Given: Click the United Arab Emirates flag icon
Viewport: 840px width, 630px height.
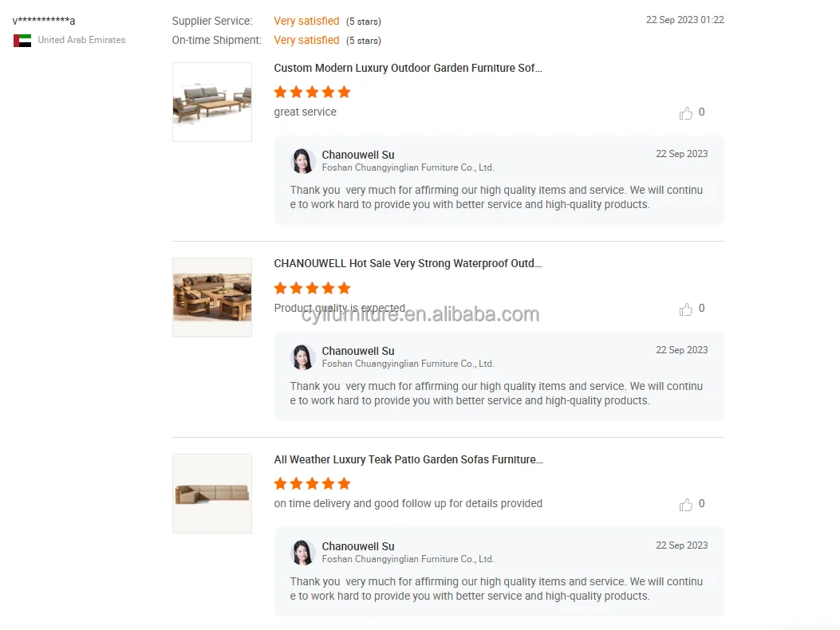Looking at the screenshot, I should 22,40.
